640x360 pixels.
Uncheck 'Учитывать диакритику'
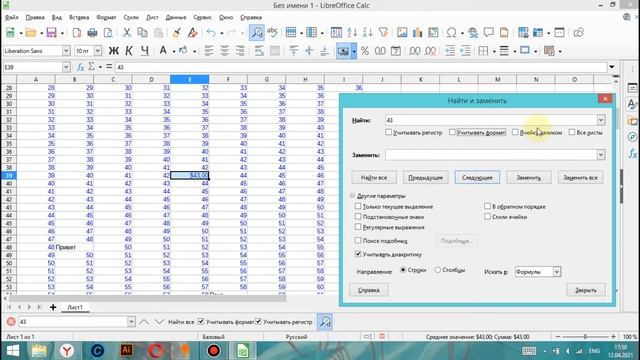click(358, 254)
